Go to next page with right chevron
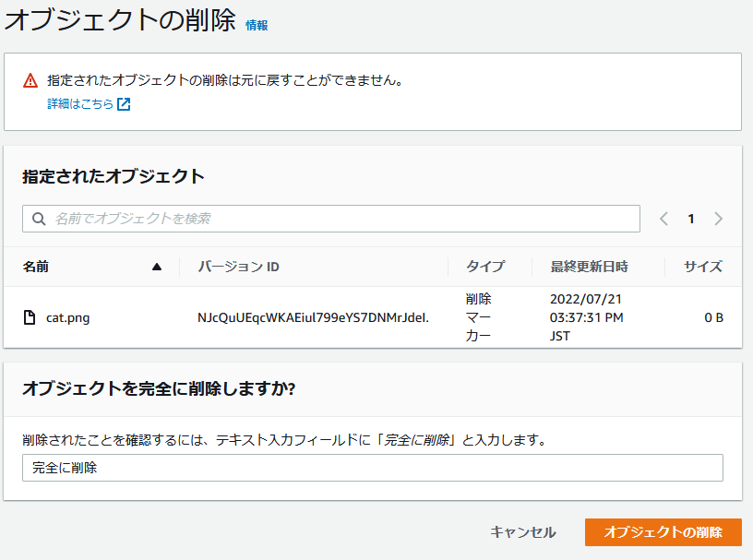The width and height of the screenshot is (753, 560). pos(718,219)
